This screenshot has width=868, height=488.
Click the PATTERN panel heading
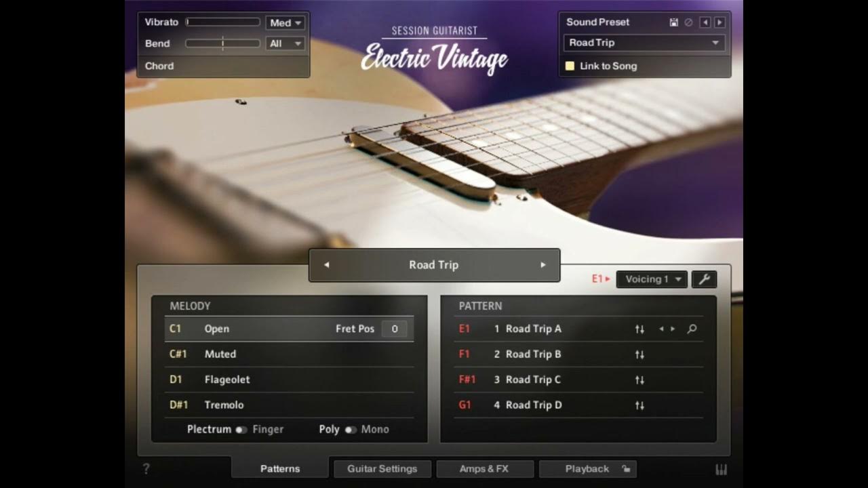[480, 306]
